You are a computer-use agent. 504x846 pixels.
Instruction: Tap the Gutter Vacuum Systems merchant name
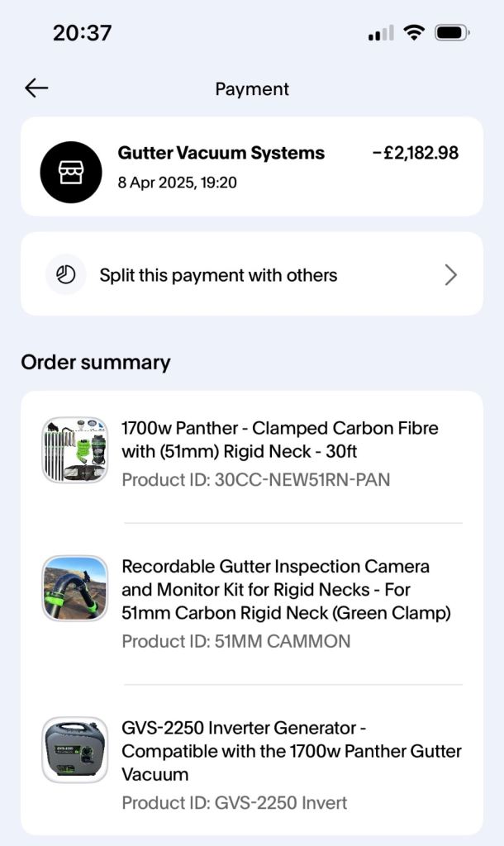click(x=221, y=153)
